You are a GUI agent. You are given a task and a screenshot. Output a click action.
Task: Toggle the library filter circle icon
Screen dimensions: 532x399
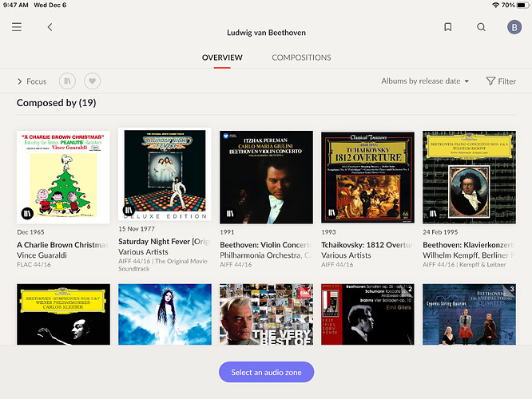pyautogui.click(x=67, y=81)
